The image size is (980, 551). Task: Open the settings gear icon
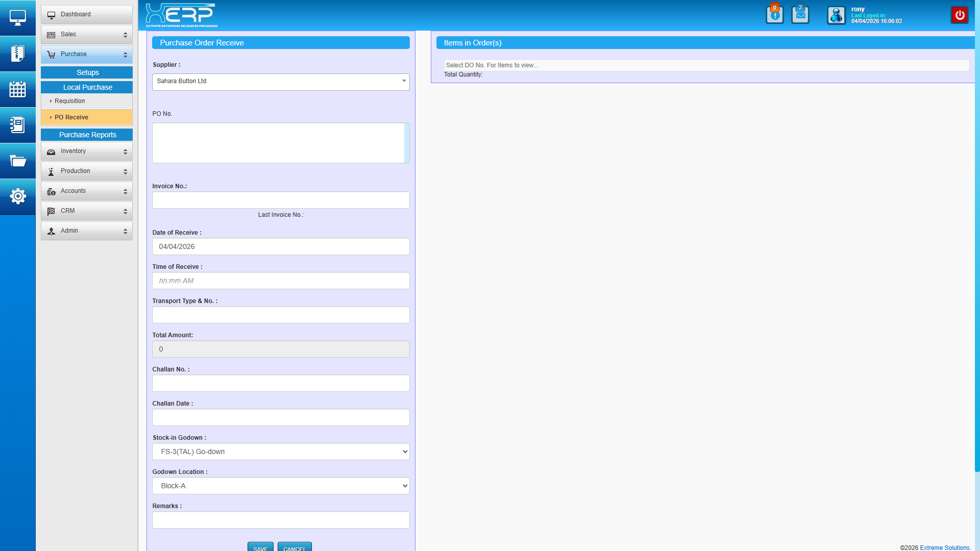pos(17,196)
